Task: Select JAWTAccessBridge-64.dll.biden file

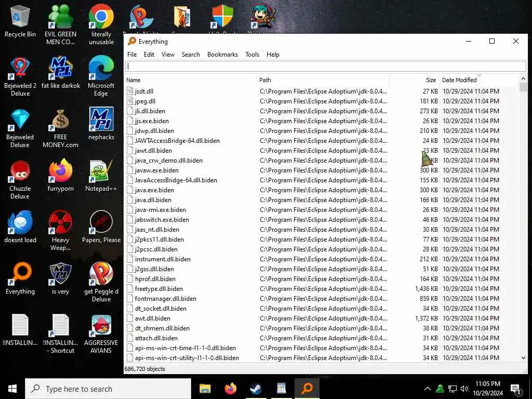Action: [322, 140]
